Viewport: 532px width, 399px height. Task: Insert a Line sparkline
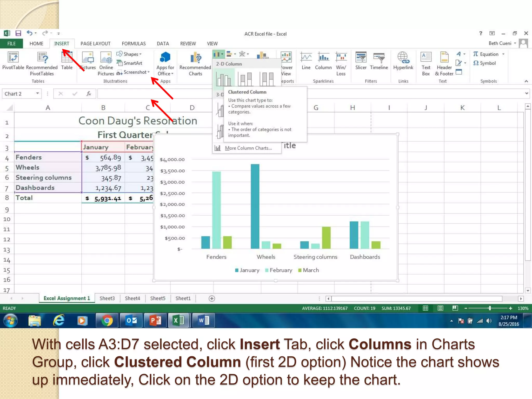tap(306, 61)
